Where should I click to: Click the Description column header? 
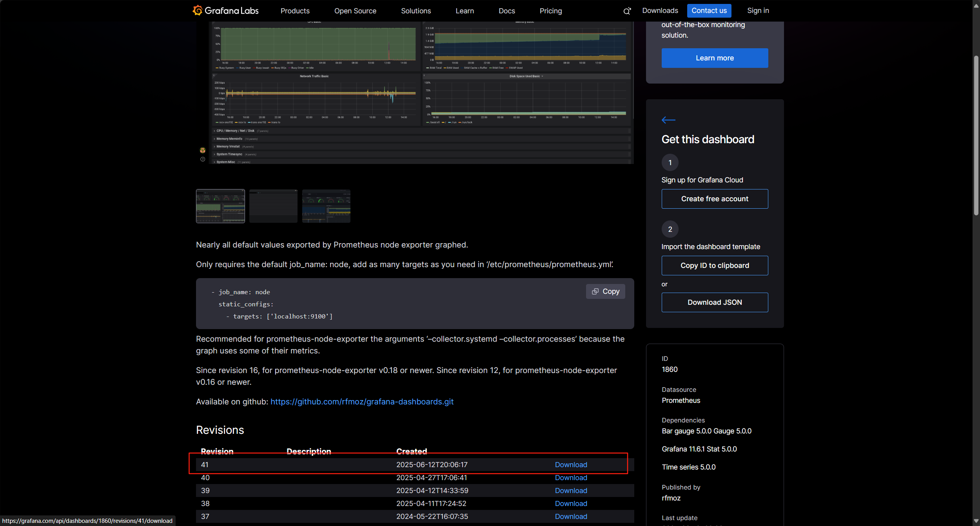click(x=309, y=451)
